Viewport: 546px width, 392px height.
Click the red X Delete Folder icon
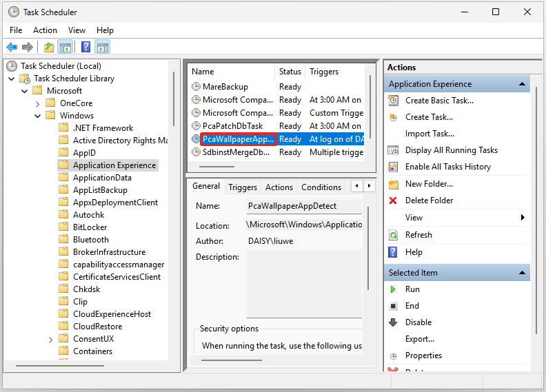(393, 200)
